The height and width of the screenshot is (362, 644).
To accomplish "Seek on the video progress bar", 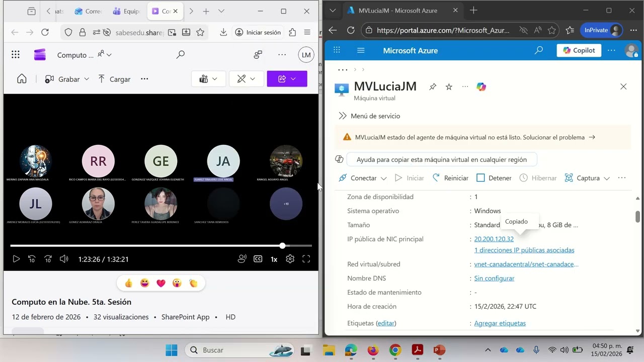I will pos(161,246).
